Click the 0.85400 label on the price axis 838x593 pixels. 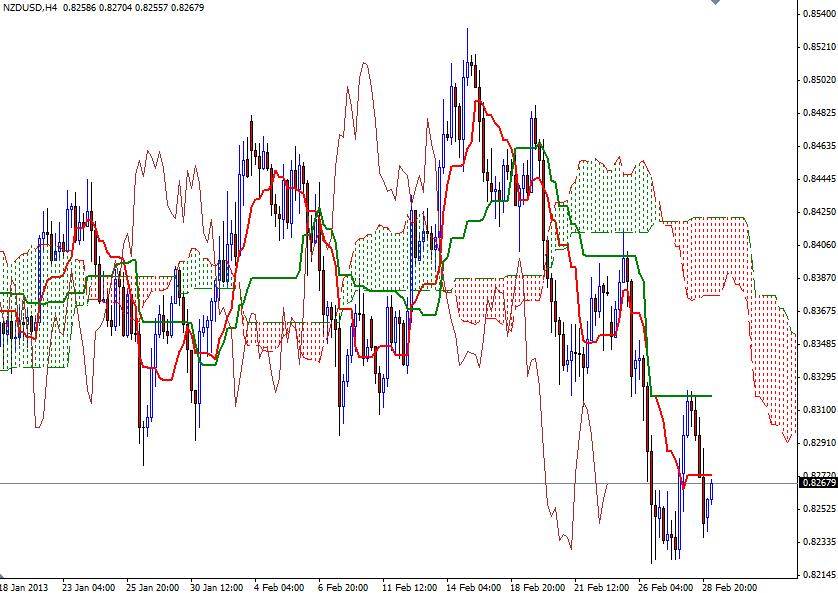[x=812, y=14]
